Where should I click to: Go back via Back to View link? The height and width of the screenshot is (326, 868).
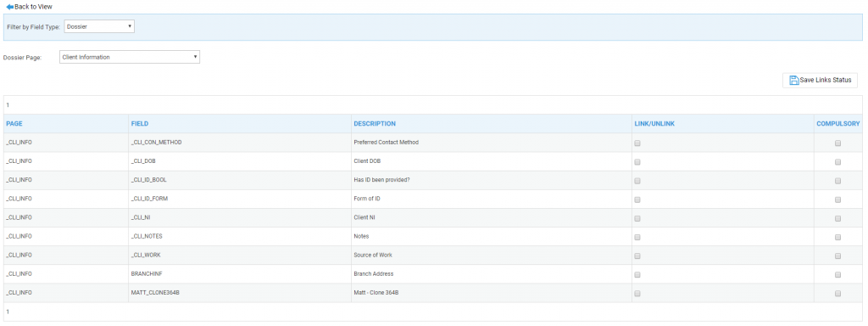point(30,7)
